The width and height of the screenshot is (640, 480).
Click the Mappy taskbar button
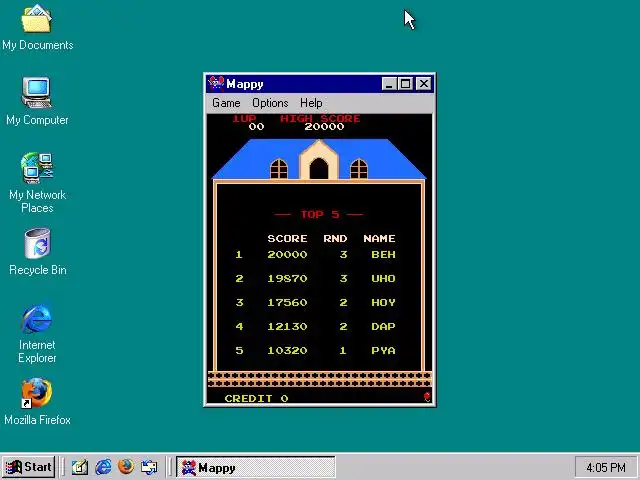coord(256,467)
